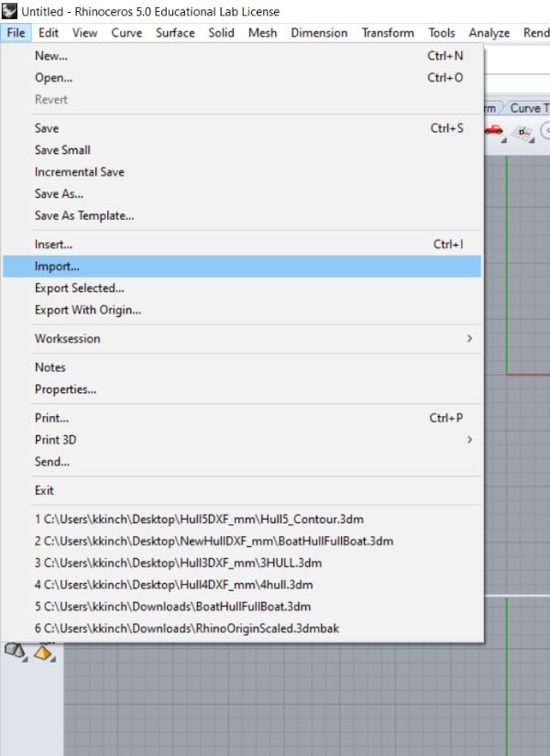
Task: Open the Edit menu
Action: tap(49, 33)
